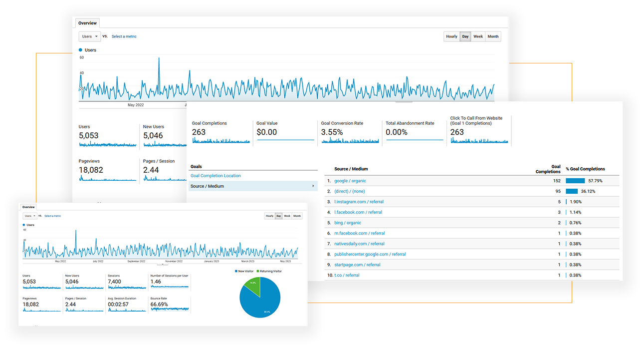Screen dimensions: 644x349
Task: Click the blue New Visitor legend square
Action: (236, 271)
